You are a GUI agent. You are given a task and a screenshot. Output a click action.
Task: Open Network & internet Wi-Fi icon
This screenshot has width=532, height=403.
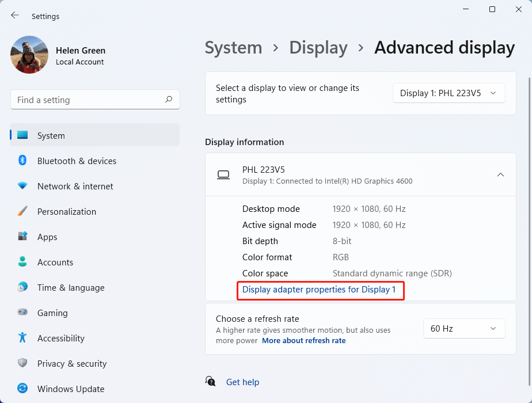[22, 186]
